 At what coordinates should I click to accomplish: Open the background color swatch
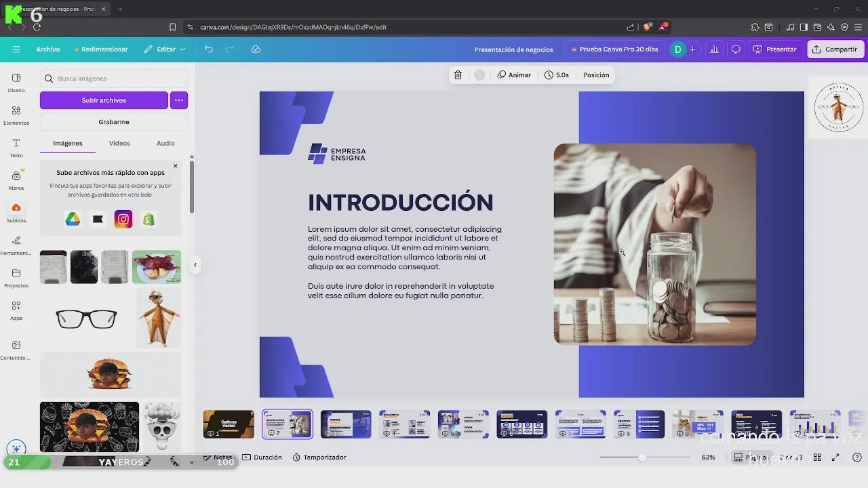(x=479, y=75)
